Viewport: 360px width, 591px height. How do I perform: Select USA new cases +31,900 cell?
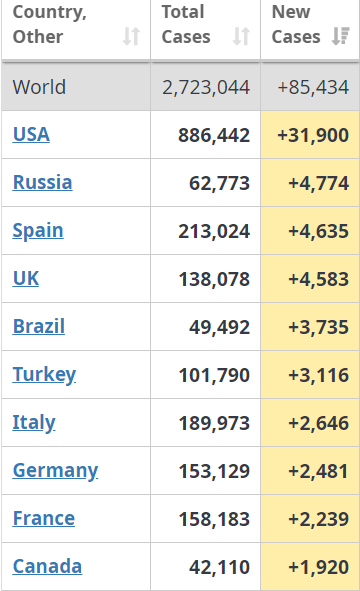(x=310, y=135)
